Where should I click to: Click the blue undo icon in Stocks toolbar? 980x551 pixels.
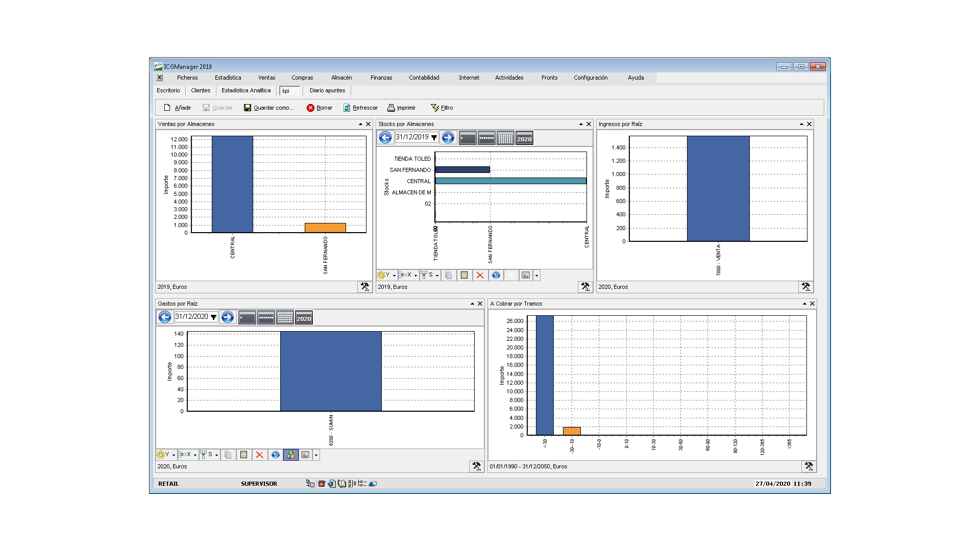pyautogui.click(x=496, y=275)
